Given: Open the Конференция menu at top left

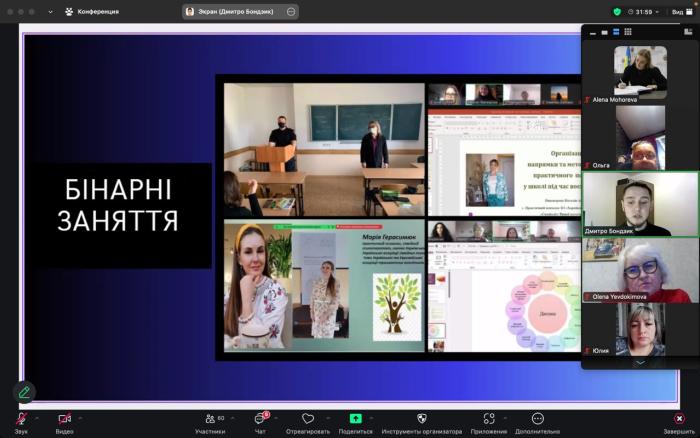Looking at the screenshot, I should coord(91,12).
